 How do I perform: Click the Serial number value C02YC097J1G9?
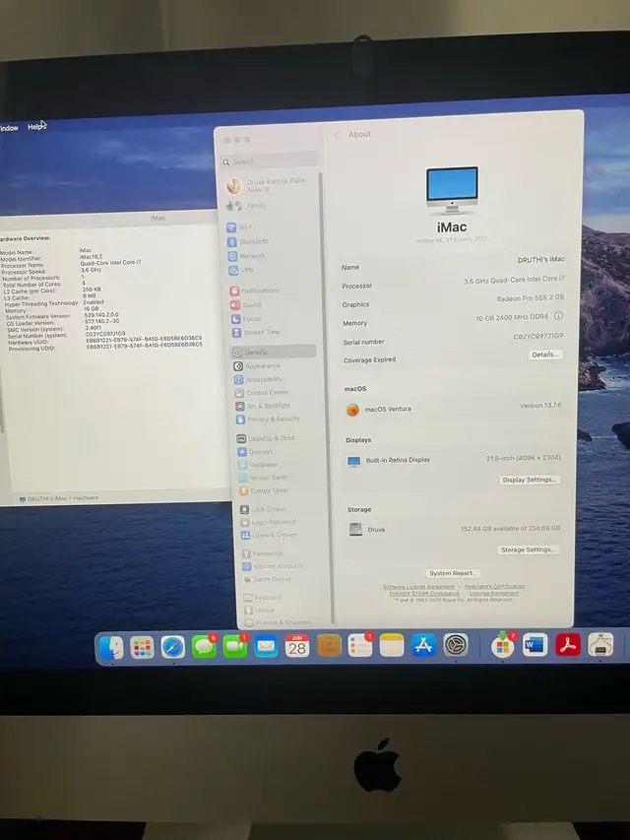[x=537, y=337]
